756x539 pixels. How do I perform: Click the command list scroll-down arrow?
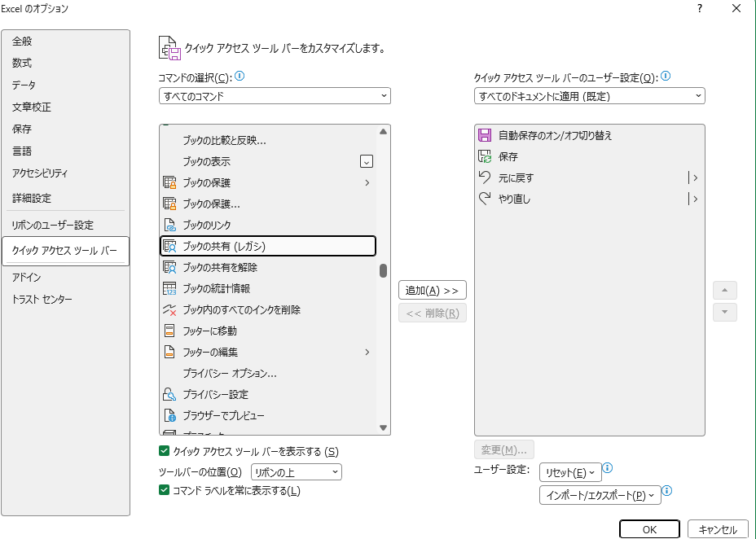(384, 427)
